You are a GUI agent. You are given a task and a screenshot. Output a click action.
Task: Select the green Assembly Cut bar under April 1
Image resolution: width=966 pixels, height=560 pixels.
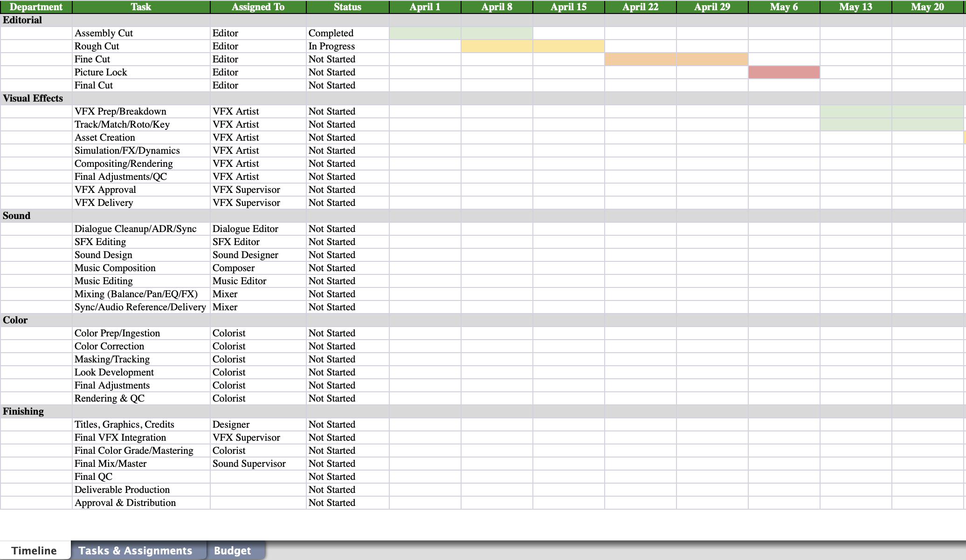coord(425,33)
